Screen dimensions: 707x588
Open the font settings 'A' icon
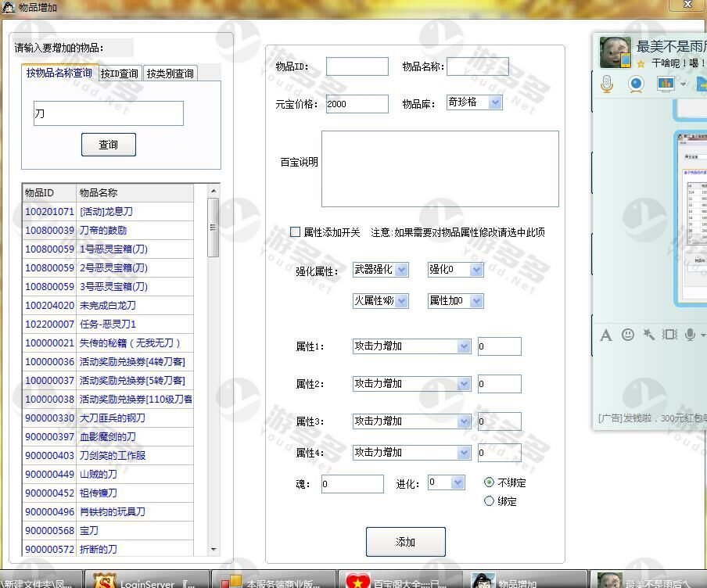[x=605, y=335]
